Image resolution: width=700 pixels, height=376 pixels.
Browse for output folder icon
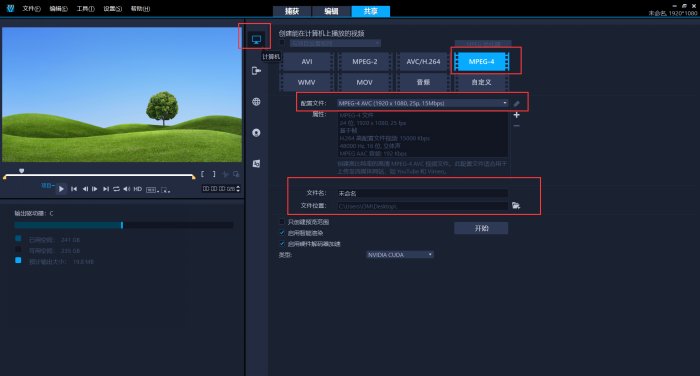[516, 205]
